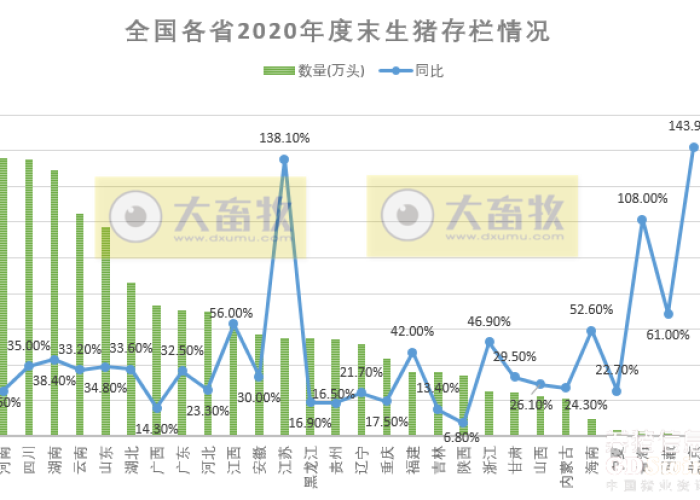Click the green bar above 四川
The height and width of the screenshot is (500, 700).
point(29,297)
